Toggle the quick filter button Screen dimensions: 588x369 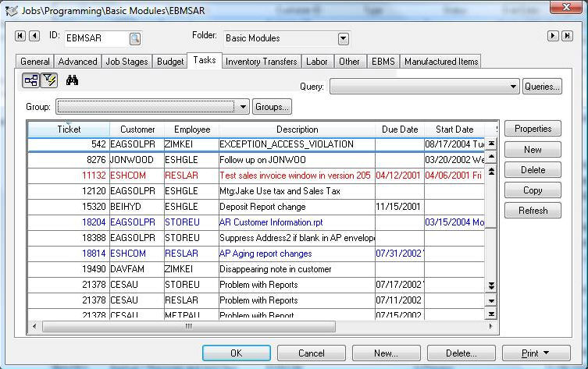(48, 80)
